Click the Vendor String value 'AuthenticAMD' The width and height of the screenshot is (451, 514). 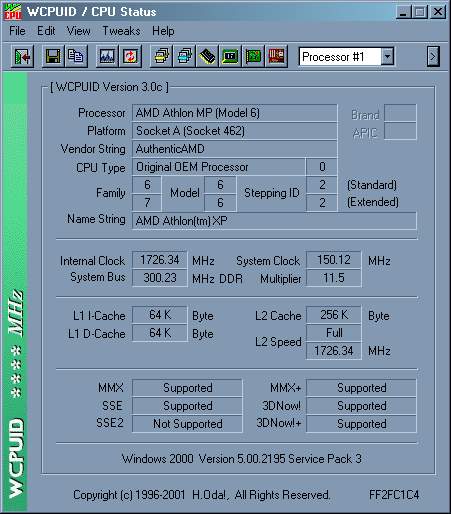click(234, 149)
